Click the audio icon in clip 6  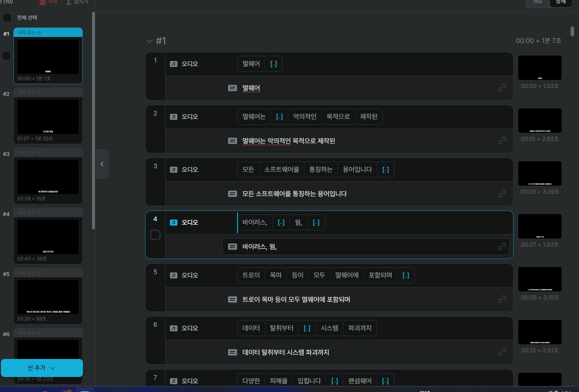point(174,328)
